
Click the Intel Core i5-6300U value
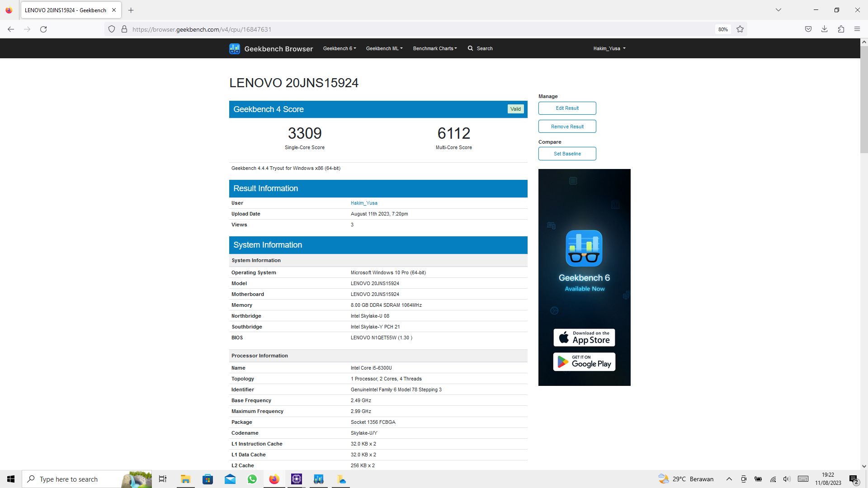371,368
